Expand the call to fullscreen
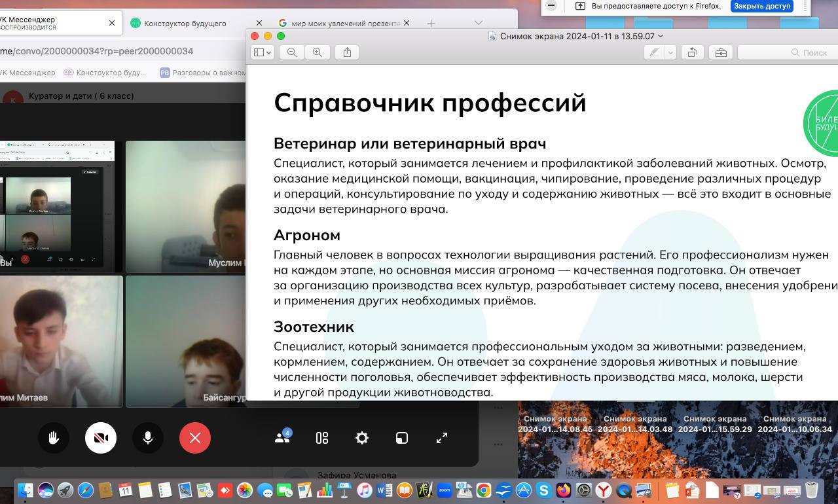Viewport: 838px width, 504px height. point(442,438)
